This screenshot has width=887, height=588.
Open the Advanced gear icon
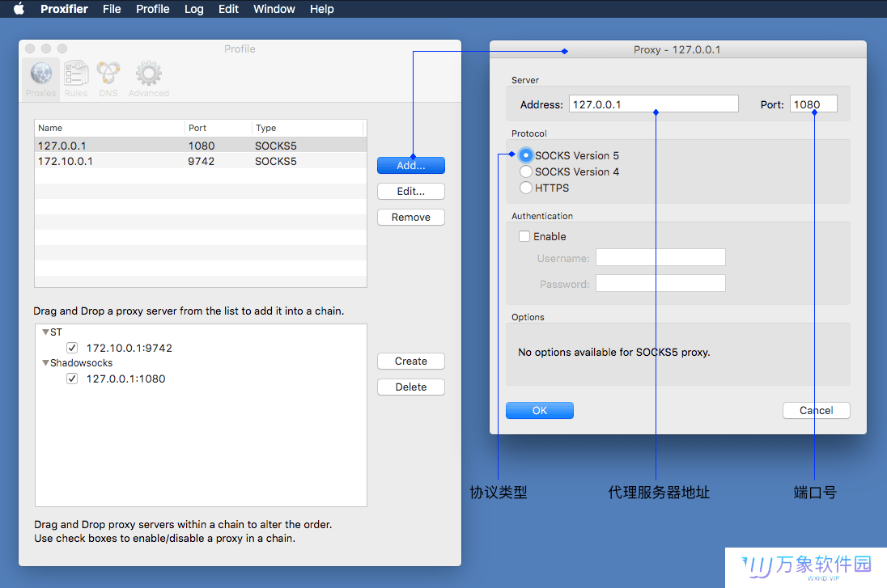click(x=149, y=79)
